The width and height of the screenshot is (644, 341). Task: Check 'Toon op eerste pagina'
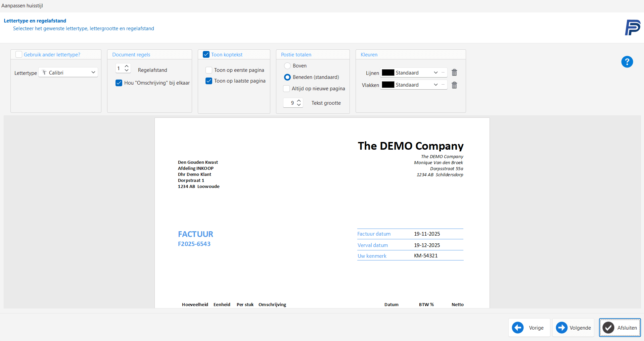coord(209,70)
